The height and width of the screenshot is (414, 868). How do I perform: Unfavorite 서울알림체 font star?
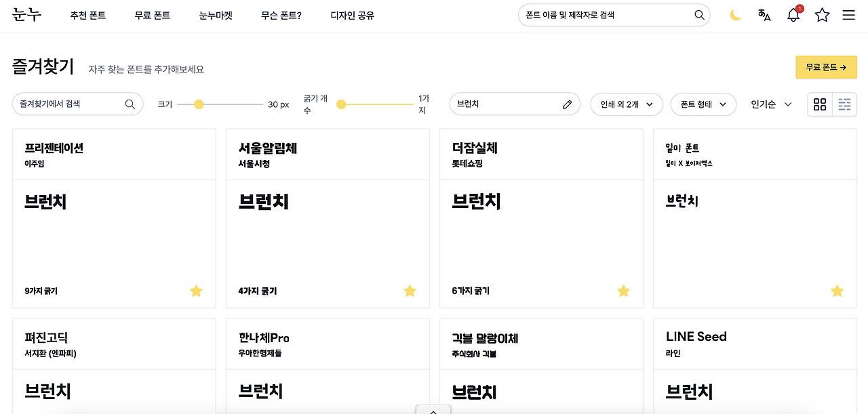pyautogui.click(x=410, y=291)
